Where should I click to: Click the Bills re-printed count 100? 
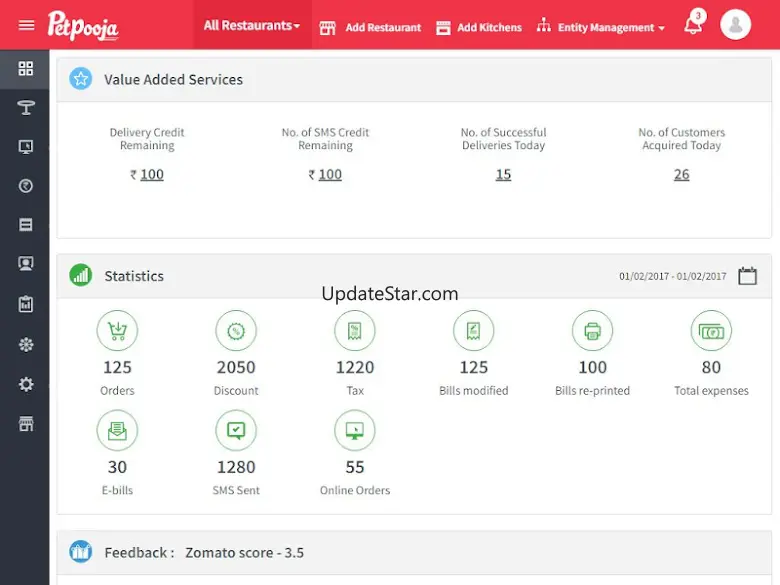point(592,367)
